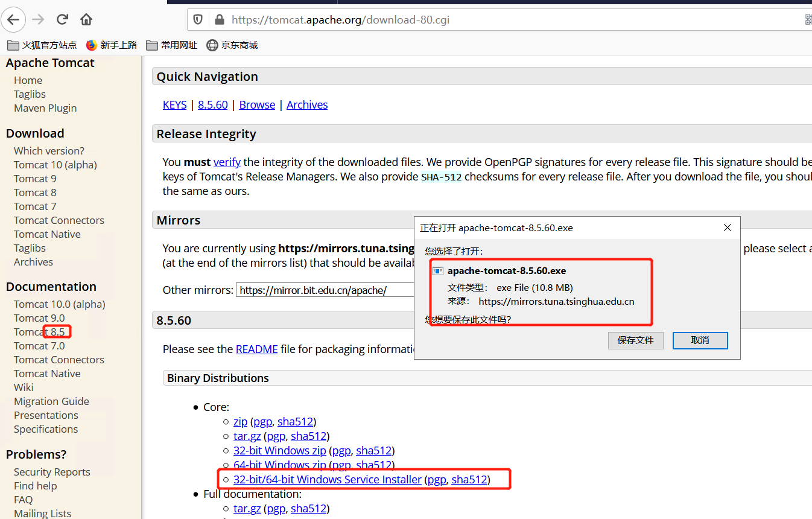
Task: Open Tomcat 10.0 (alpha) documentation
Action: 60,304
